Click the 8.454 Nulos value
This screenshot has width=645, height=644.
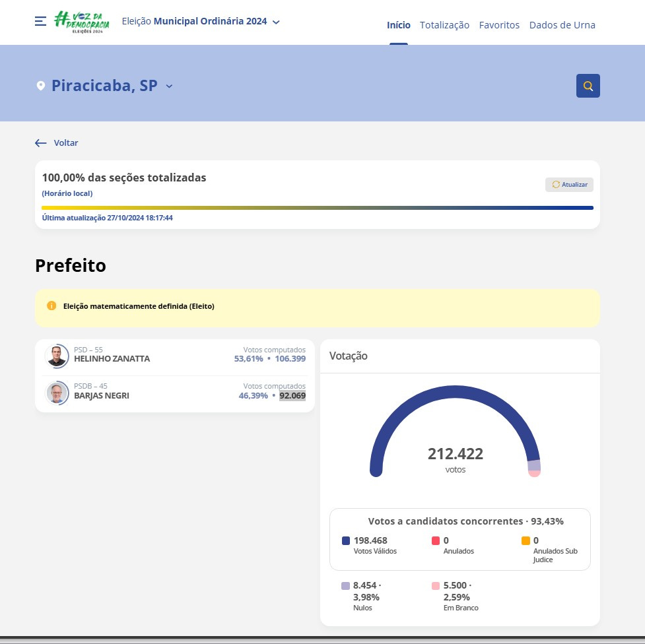[x=365, y=585]
